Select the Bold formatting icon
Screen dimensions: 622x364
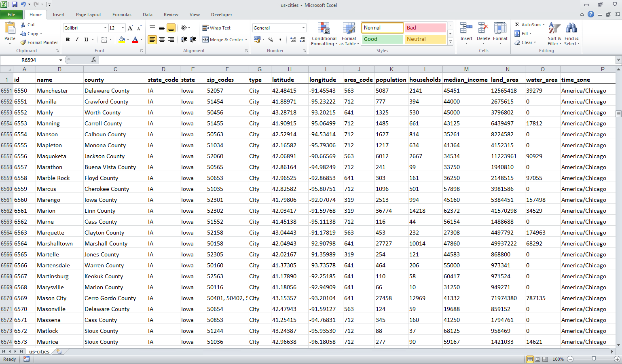coord(68,40)
